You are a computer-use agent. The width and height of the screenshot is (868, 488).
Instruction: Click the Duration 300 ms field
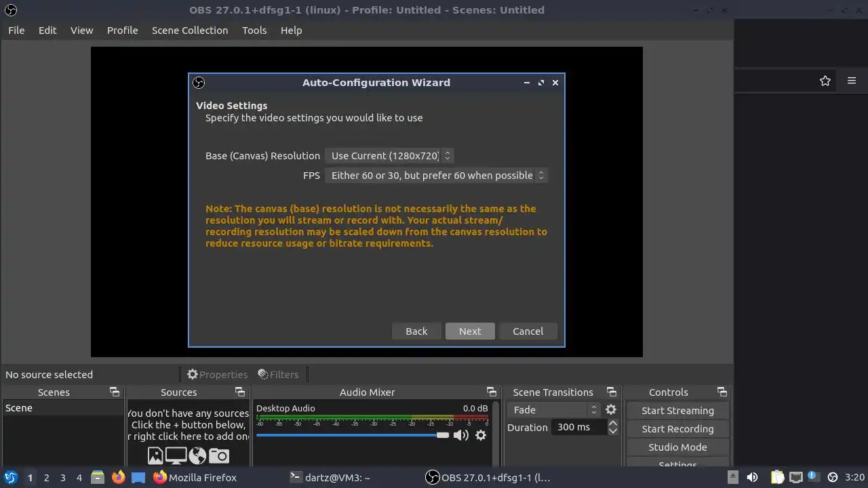pyautogui.click(x=580, y=428)
